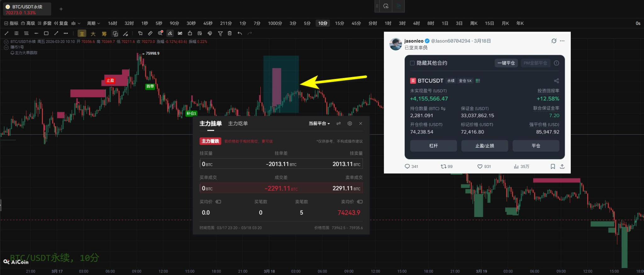The width and height of the screenshot is (644, 275).
Task: Switch to the 周K timeframe
Action: tap(474, 23)
